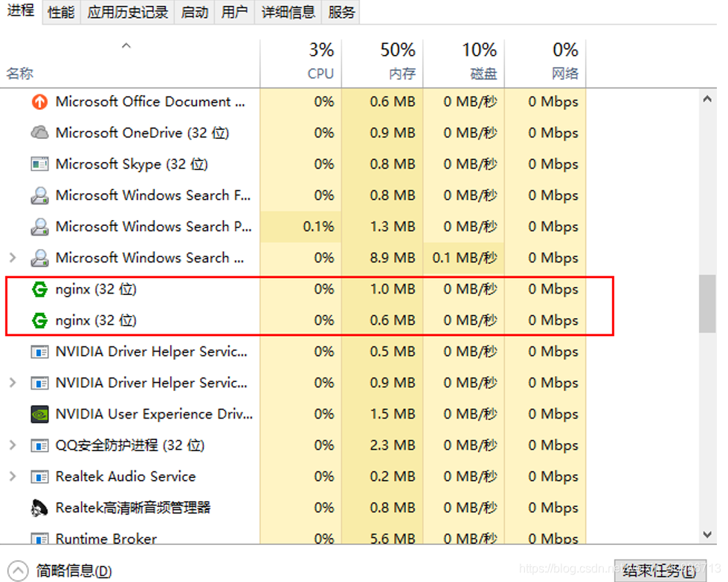Screen dimensions: 728x582
Task: Select the Microsoft Windows Search P... name
Action: point(154,227)
